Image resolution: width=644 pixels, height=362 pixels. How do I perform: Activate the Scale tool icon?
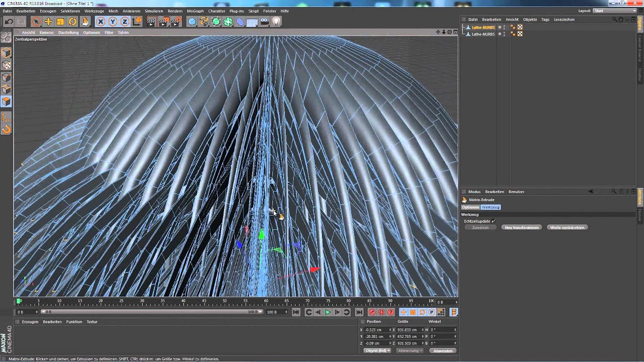(60, 22)
